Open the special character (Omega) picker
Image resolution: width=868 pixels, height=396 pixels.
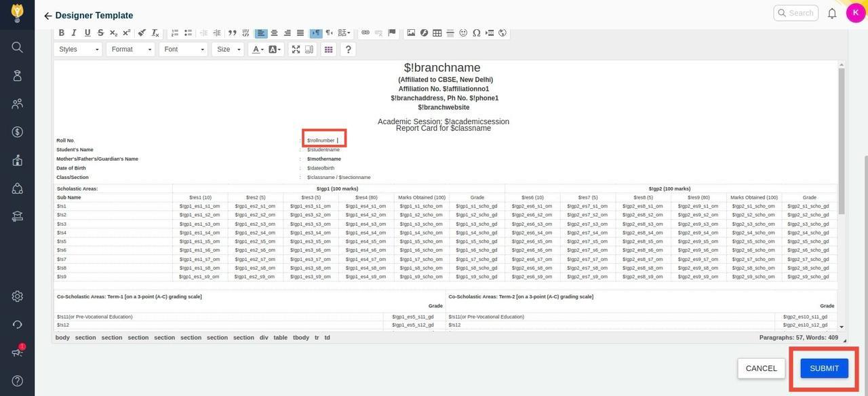point(476,33)
